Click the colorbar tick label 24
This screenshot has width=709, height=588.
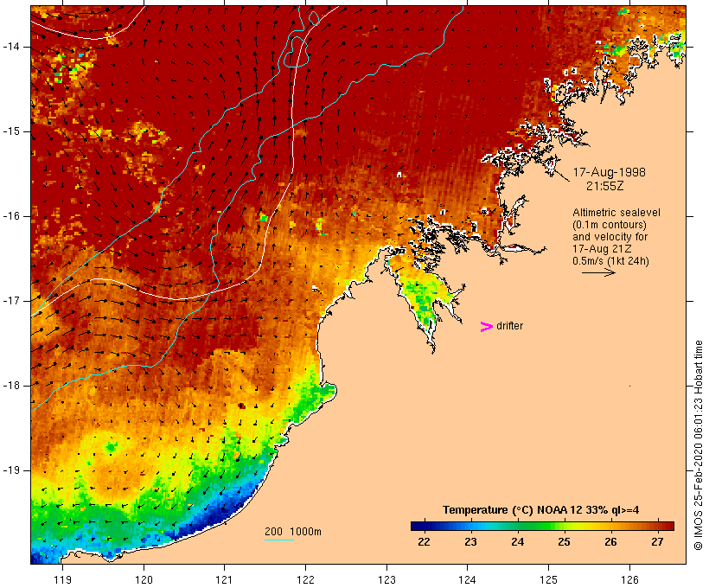point(517,542)
